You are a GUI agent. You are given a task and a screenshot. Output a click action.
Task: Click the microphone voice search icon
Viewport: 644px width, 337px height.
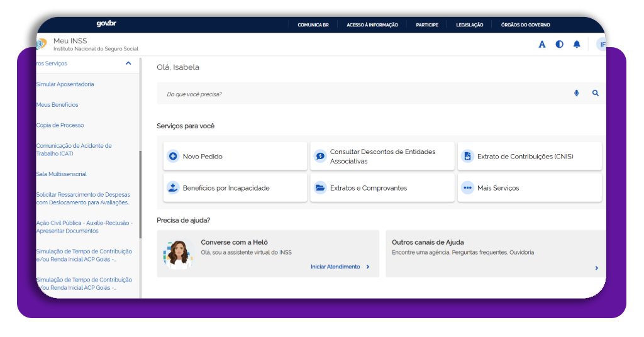(576, 93)
